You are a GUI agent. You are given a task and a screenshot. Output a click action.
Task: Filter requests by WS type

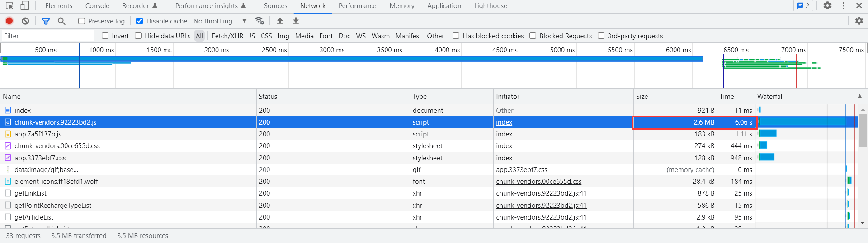coord(361,36)
